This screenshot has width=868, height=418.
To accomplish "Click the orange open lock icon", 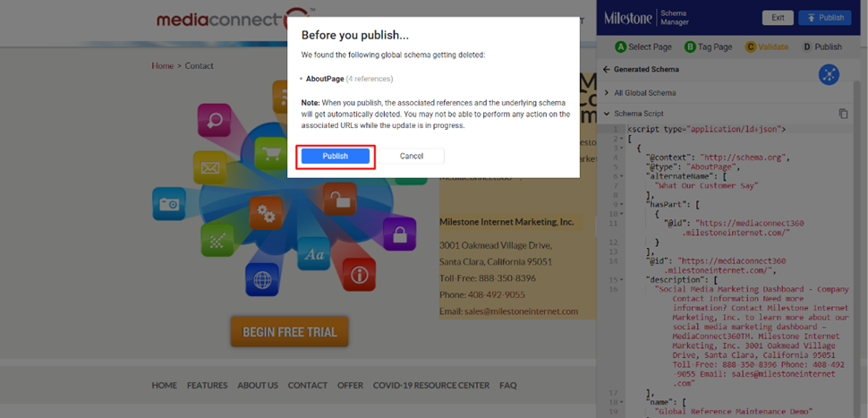I will (x=340, y=200).
